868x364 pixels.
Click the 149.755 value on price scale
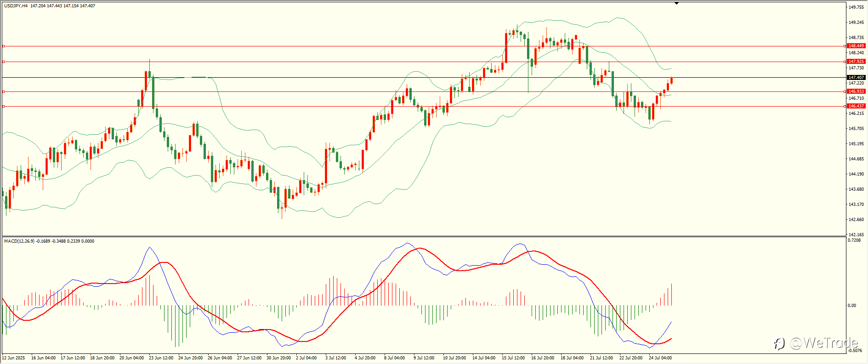click(856, 7)
